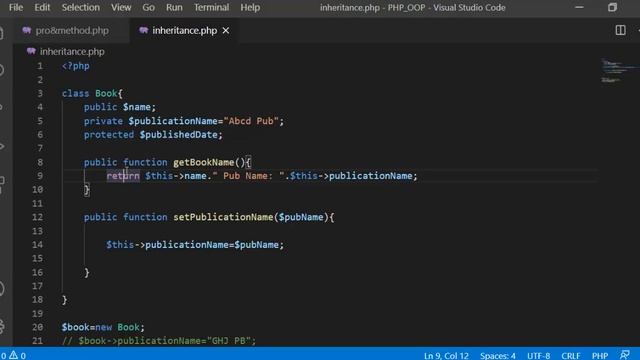
Task: Click the minimap code overview
Action: tap(619, 71)
